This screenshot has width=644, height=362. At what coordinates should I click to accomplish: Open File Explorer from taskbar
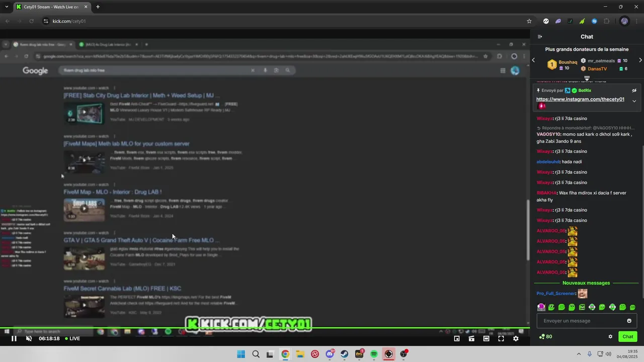tap(300, 354)
